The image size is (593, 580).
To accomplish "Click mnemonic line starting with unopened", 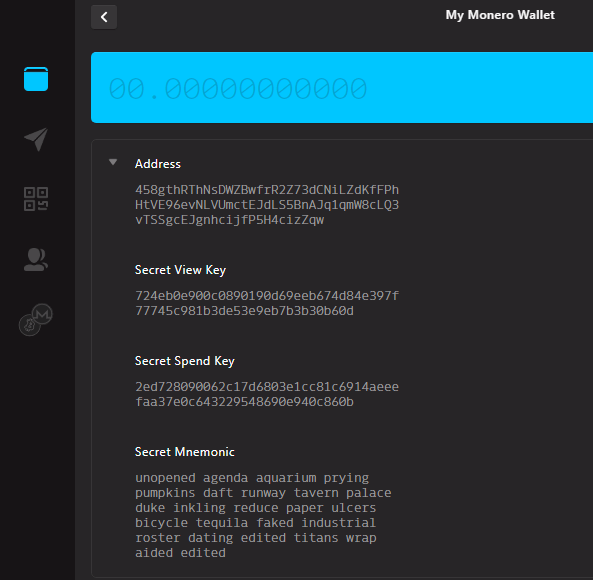I will coord(252,478).
